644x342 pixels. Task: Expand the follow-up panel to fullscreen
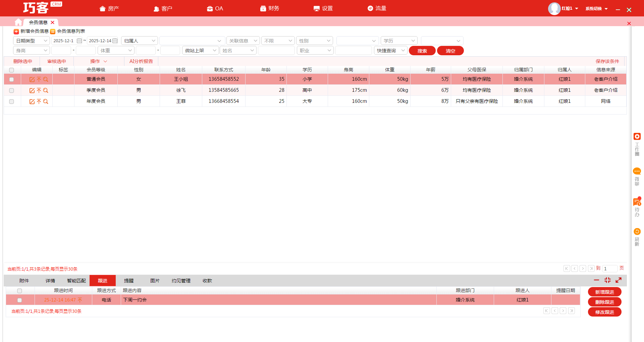click(619, 280)
